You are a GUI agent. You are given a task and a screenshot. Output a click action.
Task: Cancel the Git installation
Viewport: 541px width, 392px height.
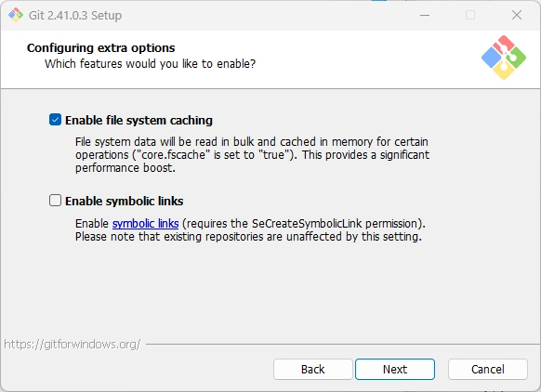488,370
